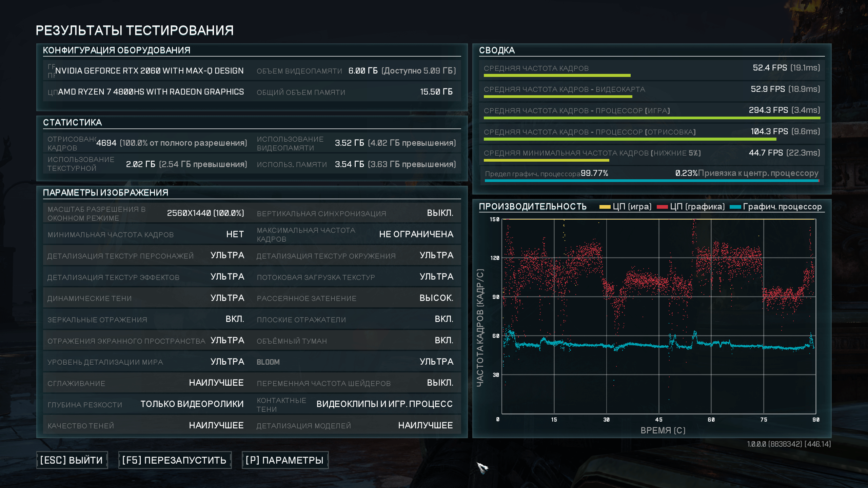868x488 pixels.
Task: Open [P] ПАРАМЕТРЫ settings button
Action: pyautogui.click(x=285, y=460)
